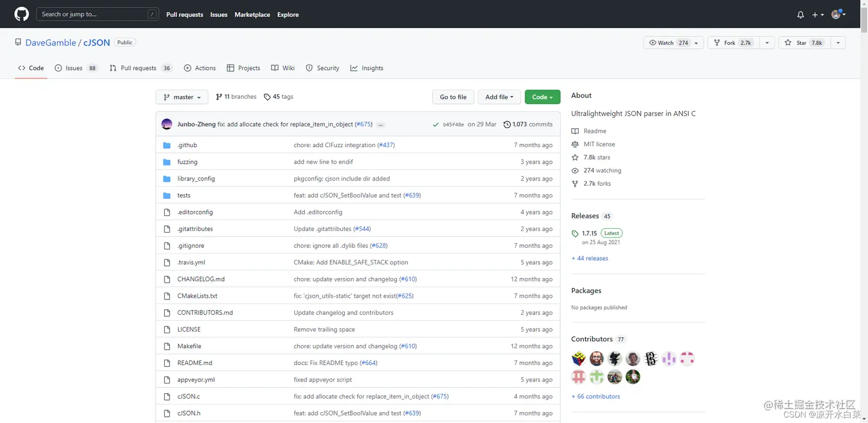Go to Pull requests in top navigation
The height and width of the screenshot is (423, 868).
point(185,14)
